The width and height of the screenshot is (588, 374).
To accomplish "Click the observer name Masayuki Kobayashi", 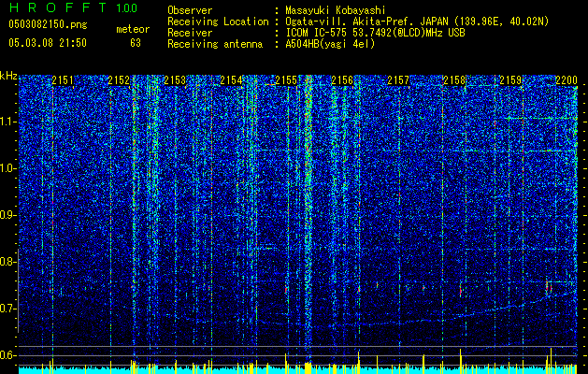I will pyautogui.click(x=335, y=10).
